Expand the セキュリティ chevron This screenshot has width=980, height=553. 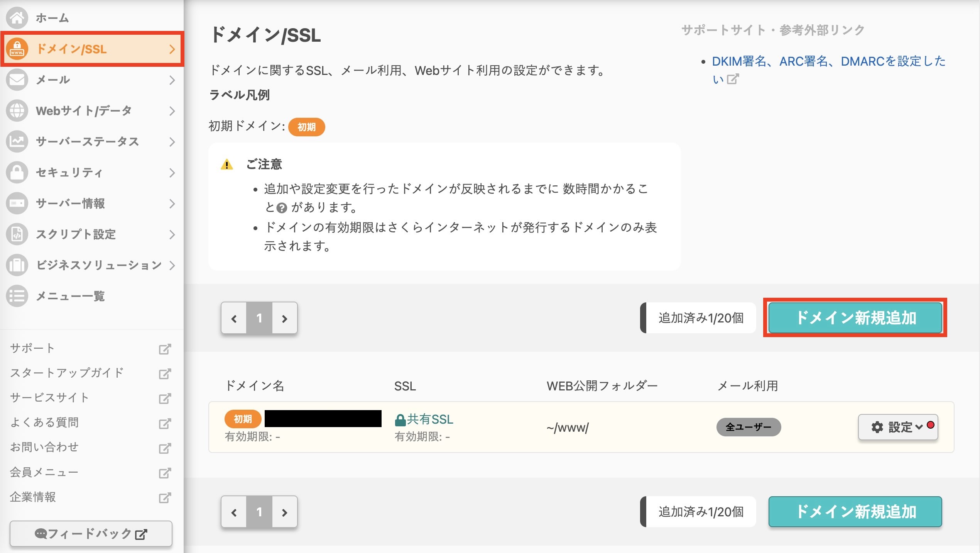point(172,173)
